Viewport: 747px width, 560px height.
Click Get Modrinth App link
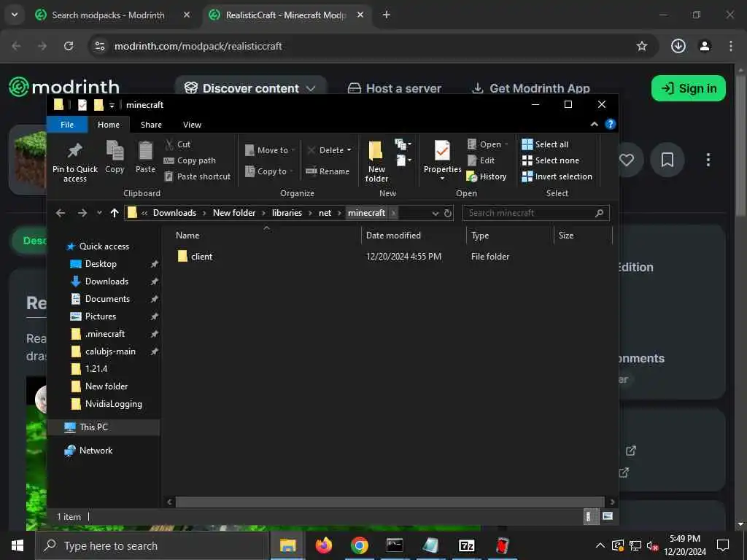[x=531, y=88]
